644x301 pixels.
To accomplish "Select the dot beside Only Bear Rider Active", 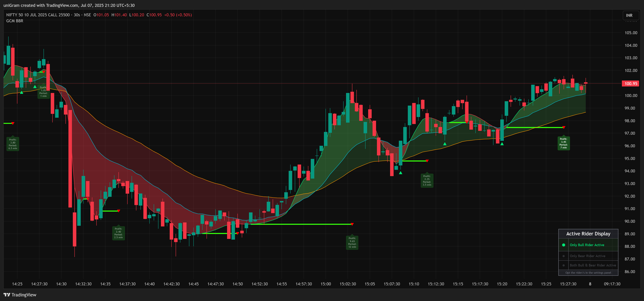I will 563,256.
